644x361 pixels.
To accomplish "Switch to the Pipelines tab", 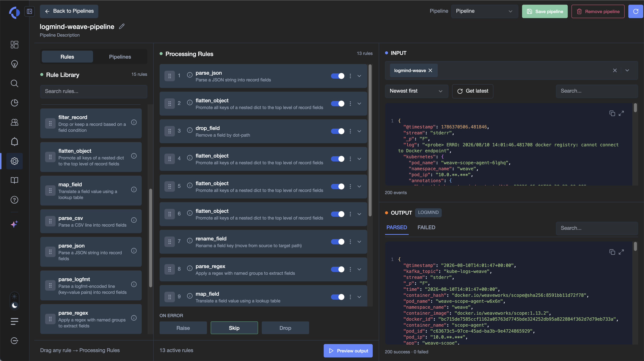I will click(120, 57).
